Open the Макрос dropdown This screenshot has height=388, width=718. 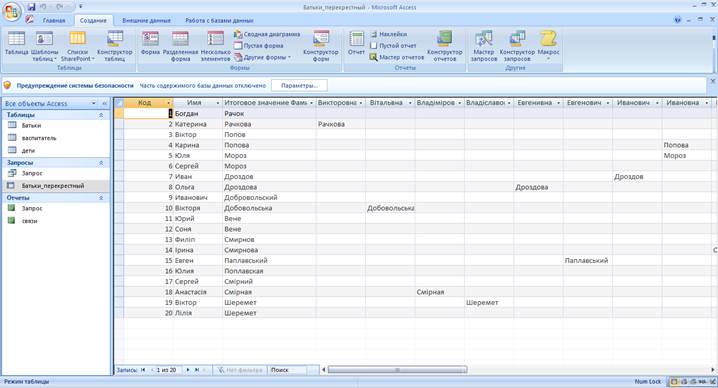click(x=548, y=46)
